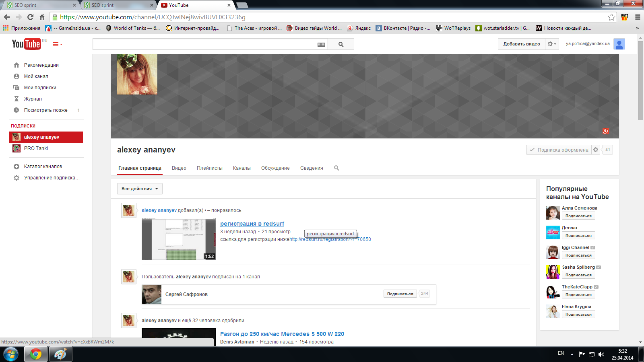The width and height of the screenshot is (644, 362).
Task: Open subscription settings gear icon
Action: coord(596,150)
